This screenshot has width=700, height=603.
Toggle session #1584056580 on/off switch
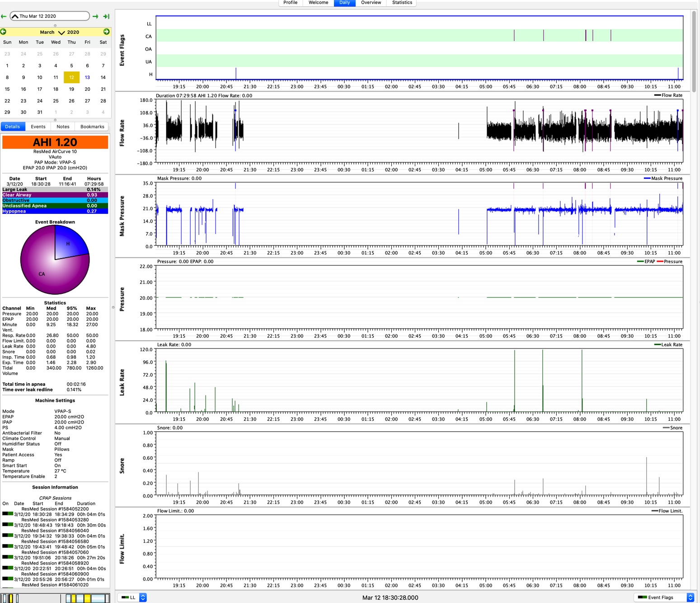coord(8,546)
